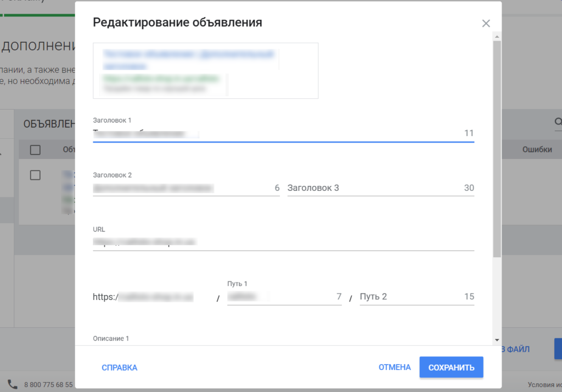Click the empty Путь 2 field

[x=409, y=297]
